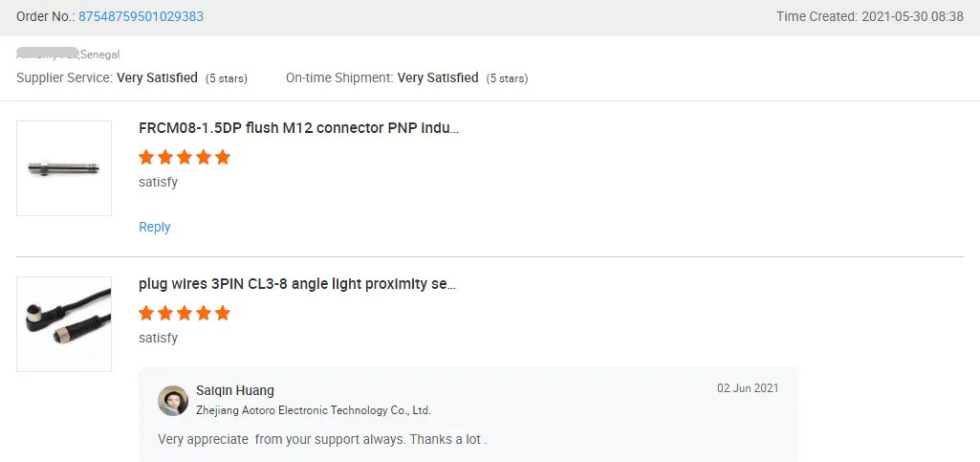Click Reply under the FRCM08 review
The width and height of the screenshot is (980, 462).
click(154, 227)
